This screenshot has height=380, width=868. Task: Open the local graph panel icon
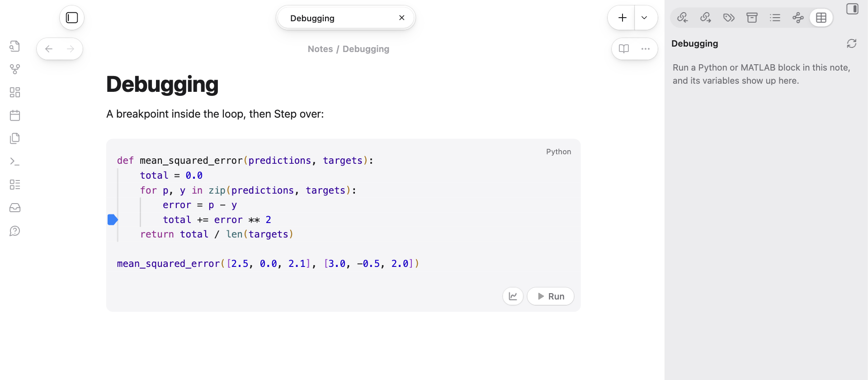[798, 18]
